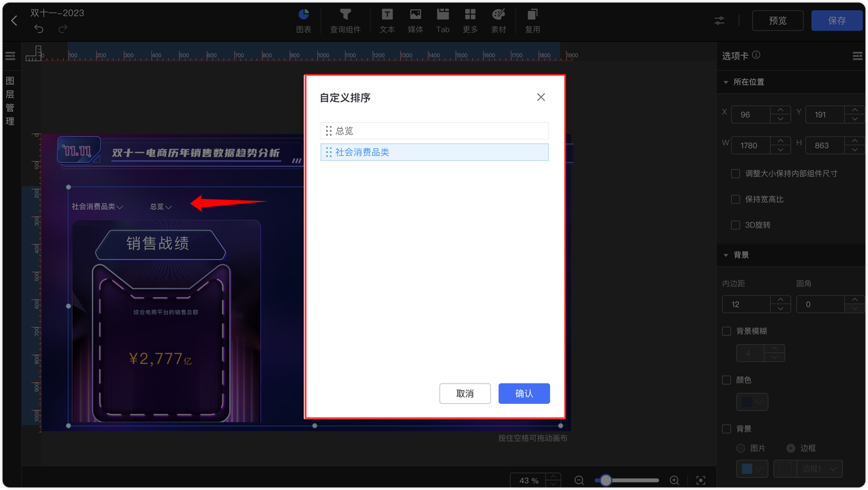Collapse the 背景 panel section

point(726,255)
